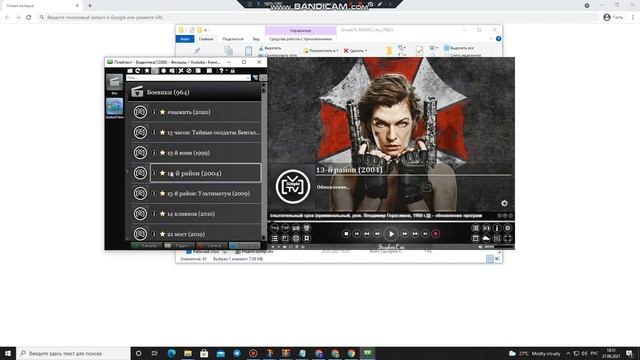Image resolution: width=640 pixels, height=360 pixels.
Task: Click the filter funnel icon beside search
Action: click(x=255, y=78)
